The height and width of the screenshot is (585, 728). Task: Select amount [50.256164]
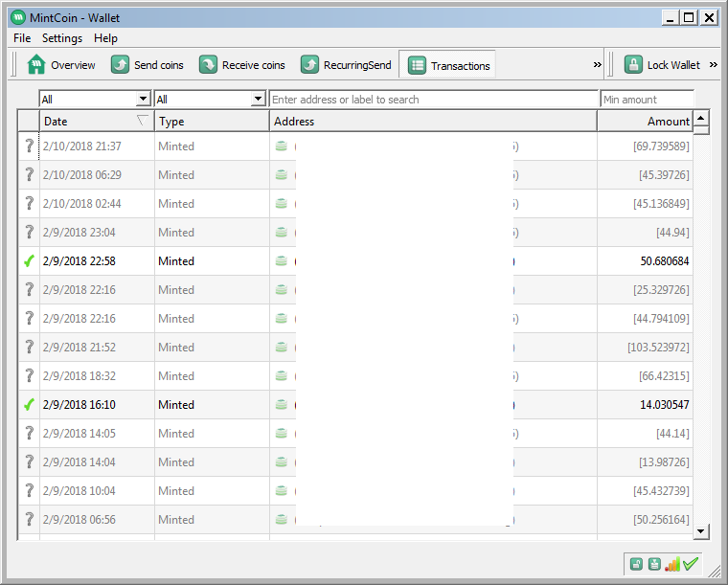pos(661,520)
